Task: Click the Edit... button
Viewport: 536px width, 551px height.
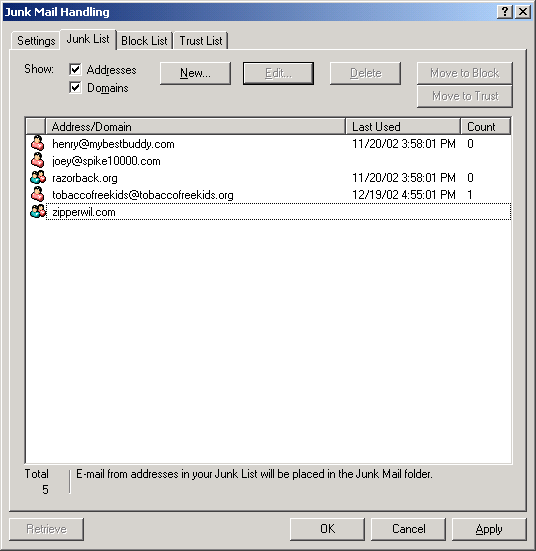Action: point(278,73)
